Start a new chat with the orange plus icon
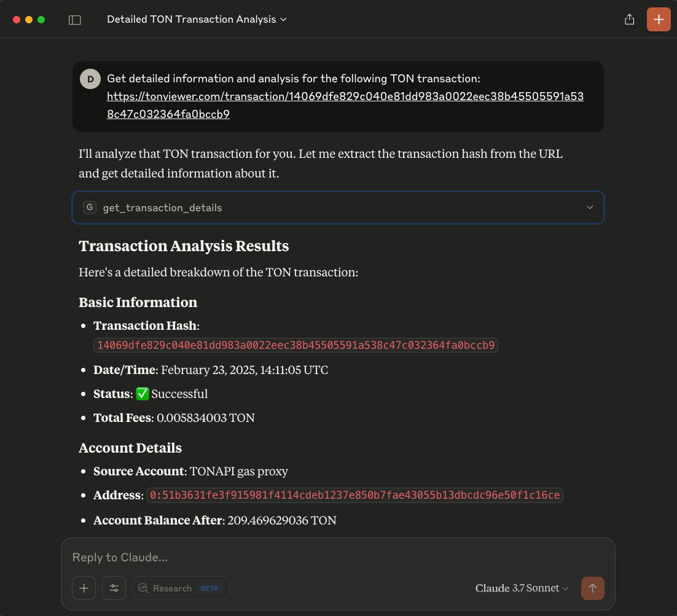The height and width of the screenshot is (616, 677). tap(658, 19)
